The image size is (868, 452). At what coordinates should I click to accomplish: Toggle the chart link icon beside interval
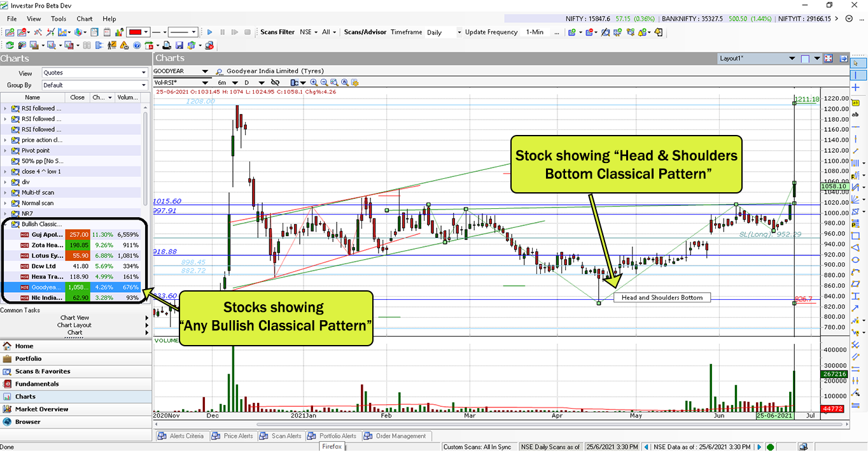[x=275, y=83]
